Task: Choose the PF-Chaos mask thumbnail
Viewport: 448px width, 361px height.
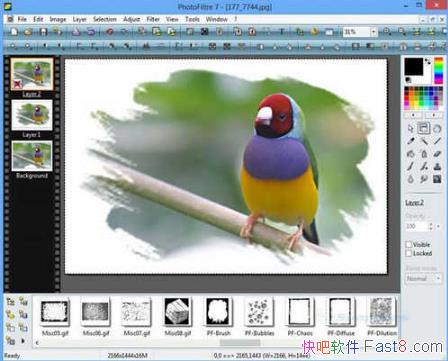Action: coord(300,312)
